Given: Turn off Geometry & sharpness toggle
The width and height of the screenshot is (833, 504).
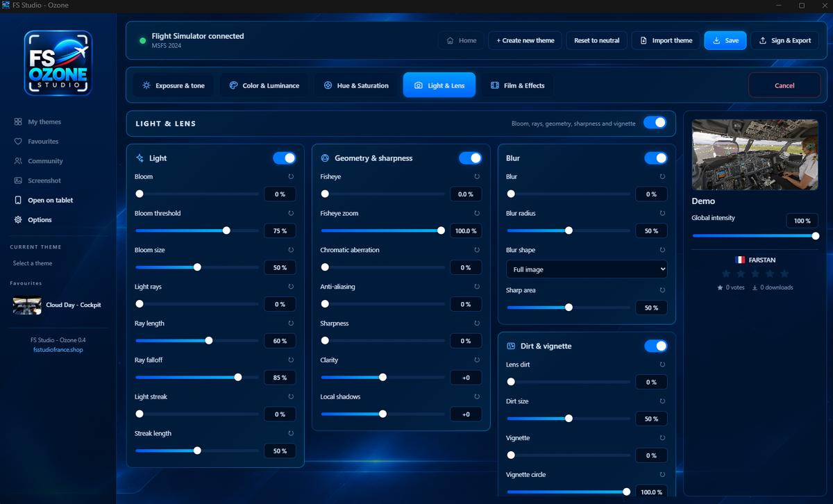Looking at the screenshot, I should 470,158.
